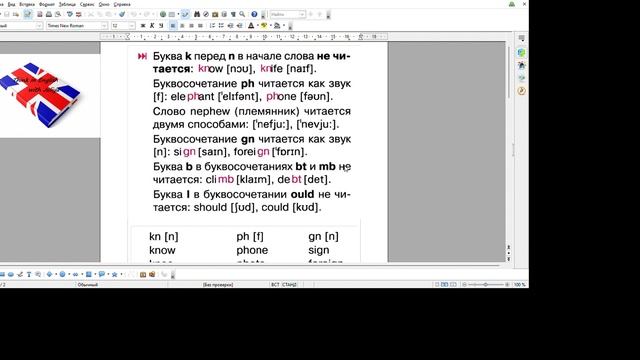Open the Справка menu
This screenshot has height=360, width=640.
click(122, 4)
